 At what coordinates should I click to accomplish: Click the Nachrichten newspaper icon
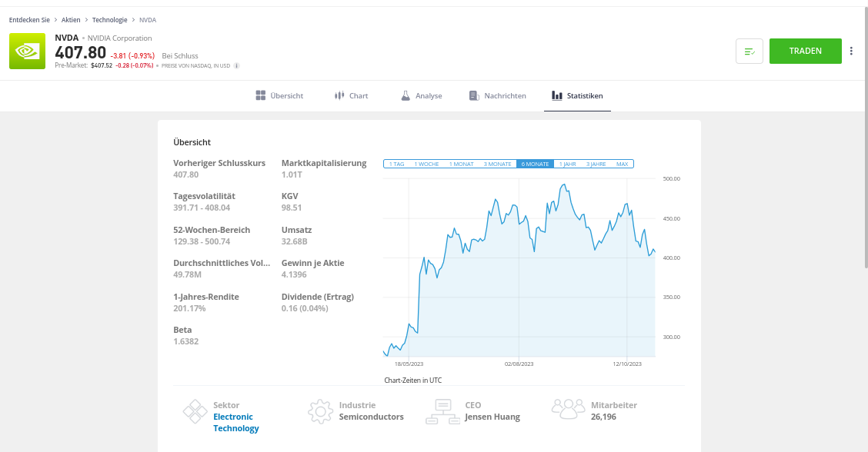point(474,96)
